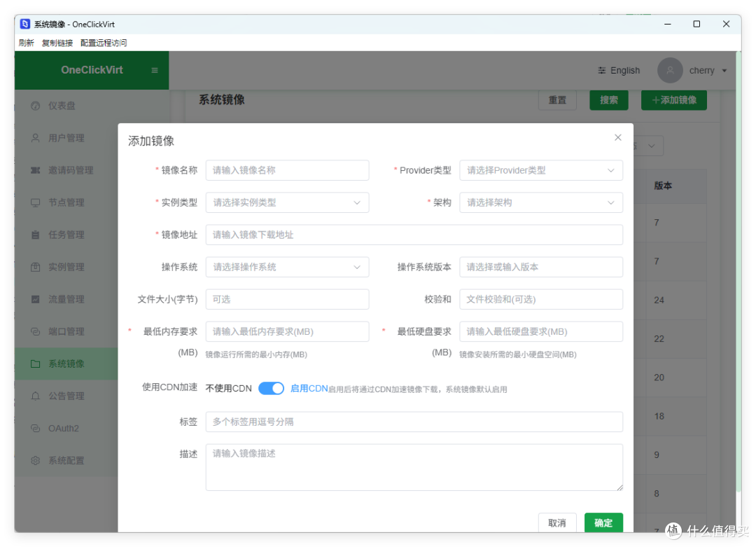Open 节点管理 in the sidebar
The height and width of the screenshot is (547, 756).
[66, 202]
